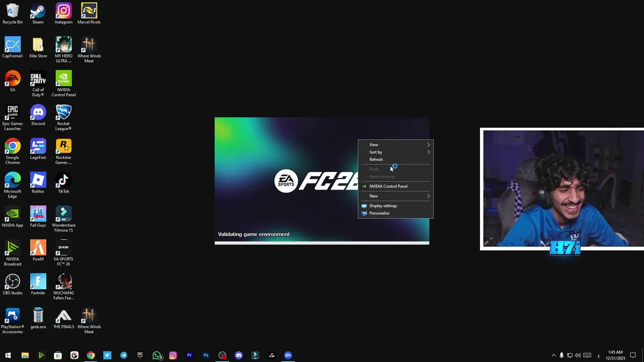Choose Personalize in the context menu
The width and height of the screenshot is (644, 362).
point(395,213)
